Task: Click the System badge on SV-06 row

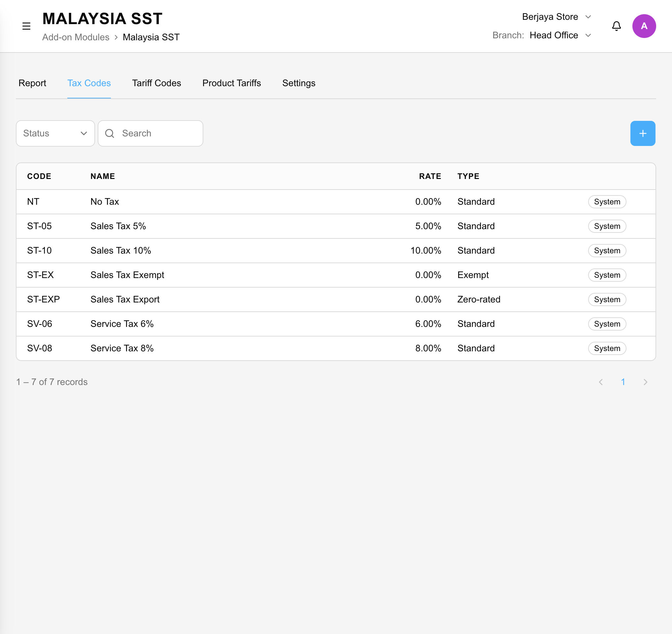Action: pyautogui.click(x=607, y=324)
